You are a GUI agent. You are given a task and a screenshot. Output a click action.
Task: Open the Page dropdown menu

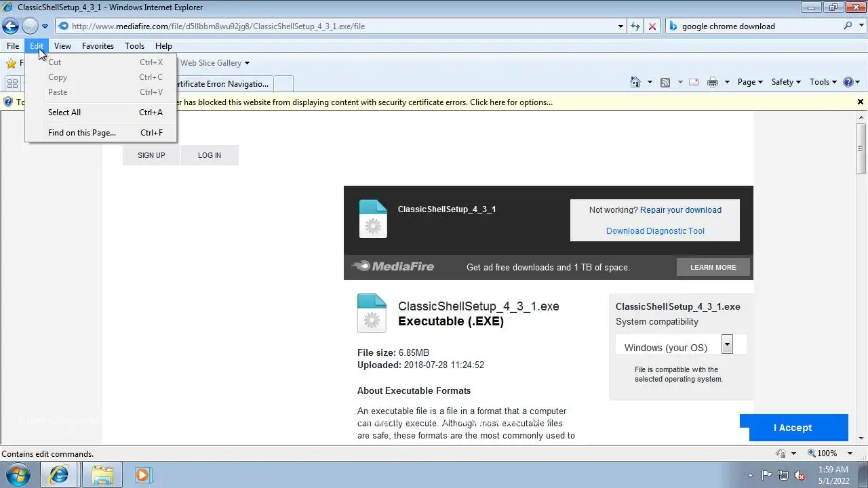click(750, 82)
